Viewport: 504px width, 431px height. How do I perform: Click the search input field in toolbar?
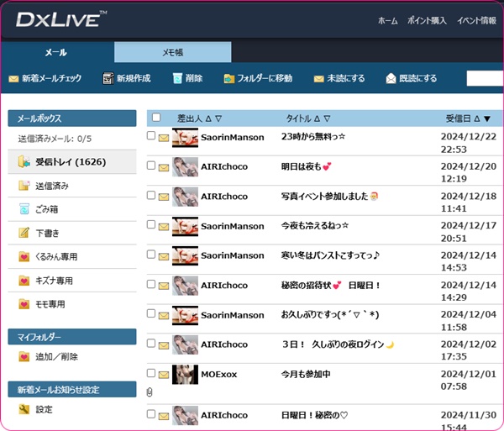[485, 79]
